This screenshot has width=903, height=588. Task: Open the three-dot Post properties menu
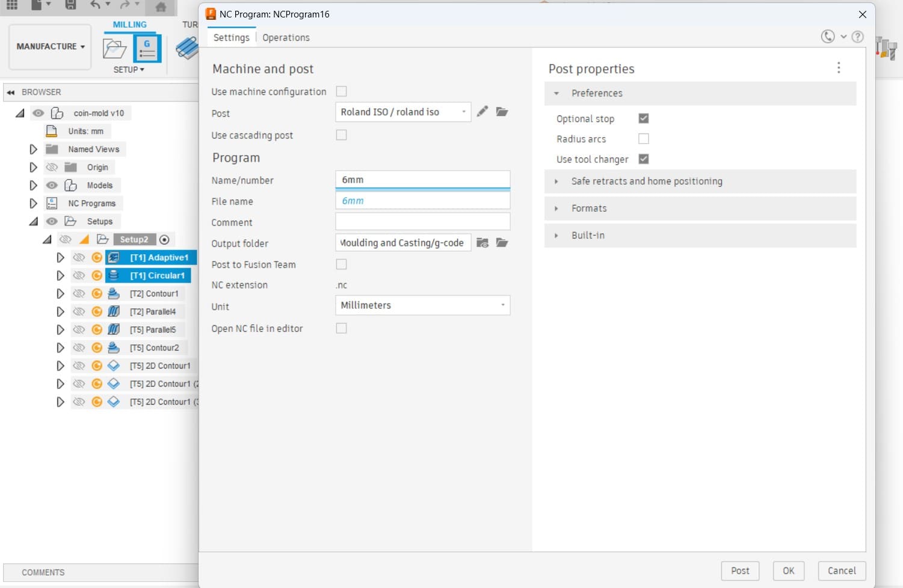839,68
